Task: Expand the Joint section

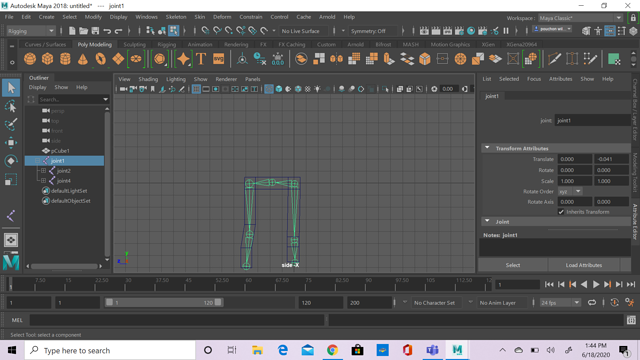Action: click(487, 221)
